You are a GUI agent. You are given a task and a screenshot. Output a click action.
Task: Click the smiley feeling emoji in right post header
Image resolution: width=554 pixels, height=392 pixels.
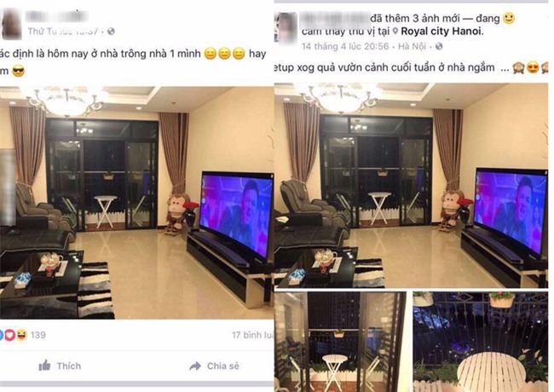(x=509, y=18)
